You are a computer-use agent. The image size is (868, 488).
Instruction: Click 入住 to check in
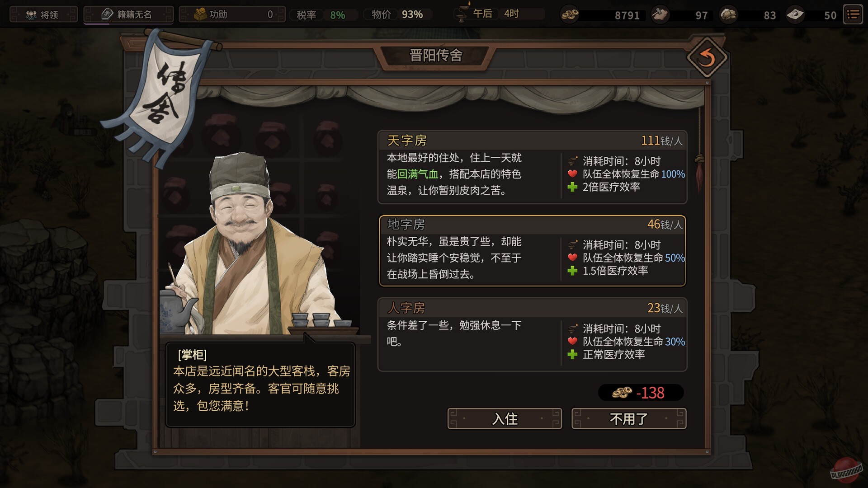pos(505,419)
